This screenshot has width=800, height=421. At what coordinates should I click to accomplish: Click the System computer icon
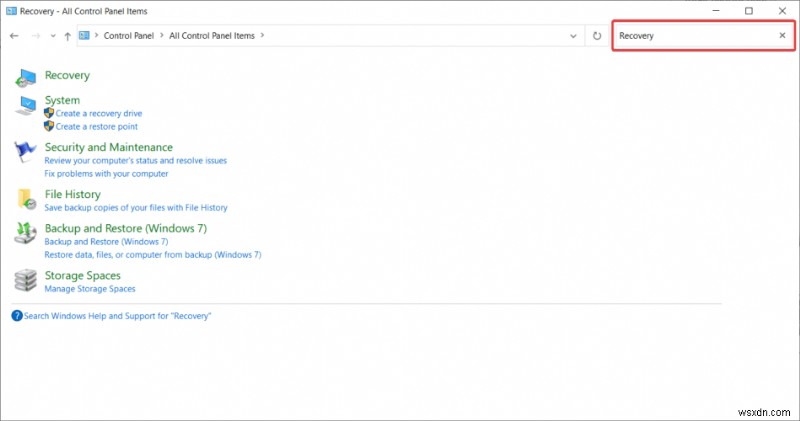(x=26, y=106)
